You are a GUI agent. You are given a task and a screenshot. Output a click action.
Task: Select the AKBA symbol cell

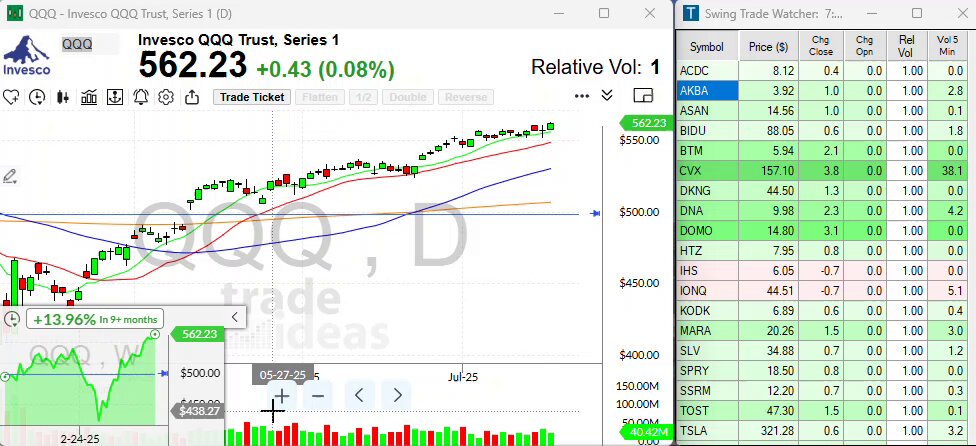point(707,91)
